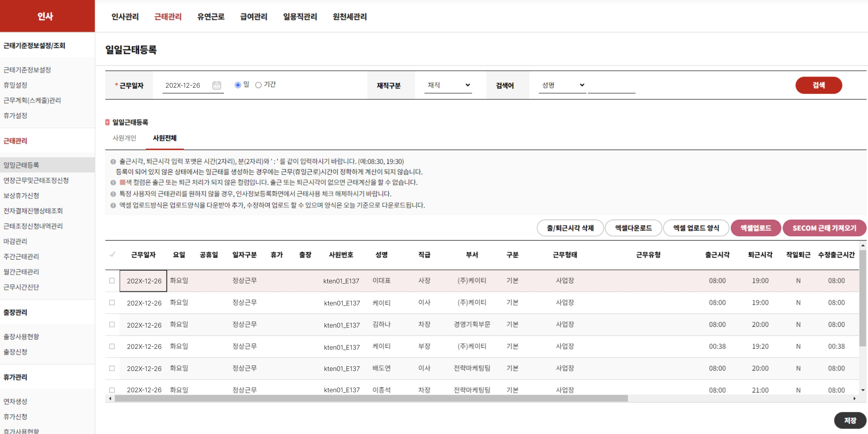Open 전자결재진행상태조회 in the sidebar
This screenshot has height=434, width=868.
click(x=33, y=211)
